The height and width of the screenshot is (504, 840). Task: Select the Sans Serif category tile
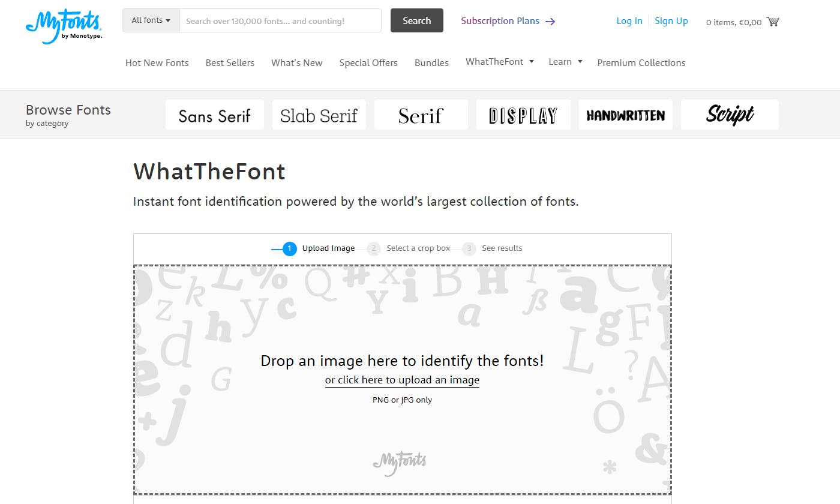click(214, 115)
